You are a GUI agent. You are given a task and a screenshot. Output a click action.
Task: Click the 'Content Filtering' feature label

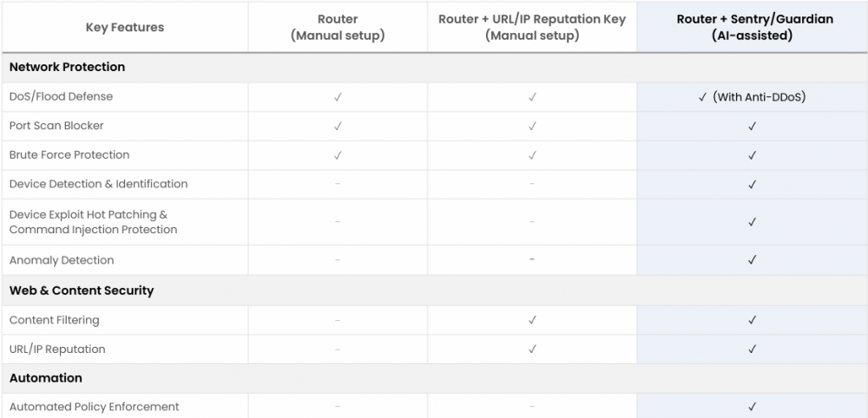click(x=55, y=320)
